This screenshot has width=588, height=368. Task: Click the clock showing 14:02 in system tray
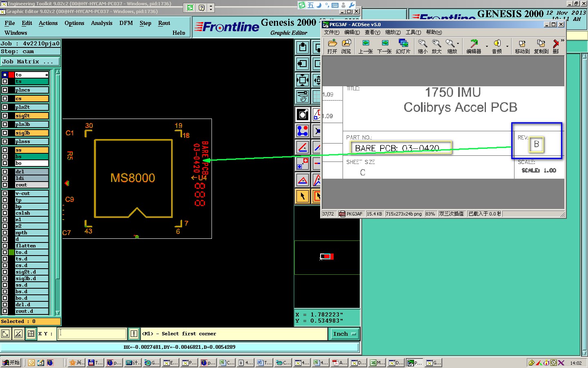click(576, 363)
